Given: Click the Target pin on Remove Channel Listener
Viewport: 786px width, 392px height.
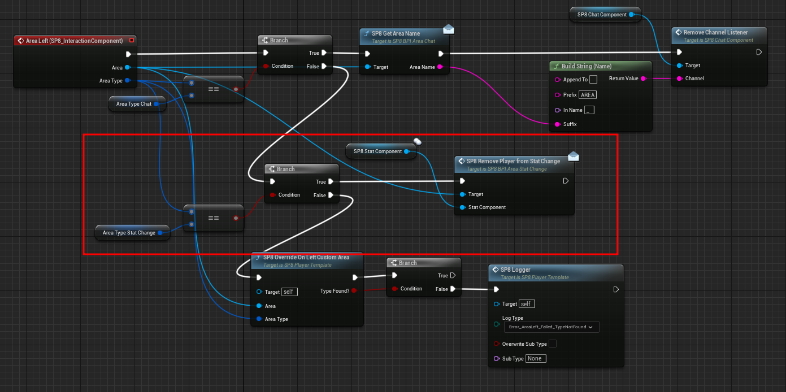Looking at the screenshot, I should (x=680, y=65).
